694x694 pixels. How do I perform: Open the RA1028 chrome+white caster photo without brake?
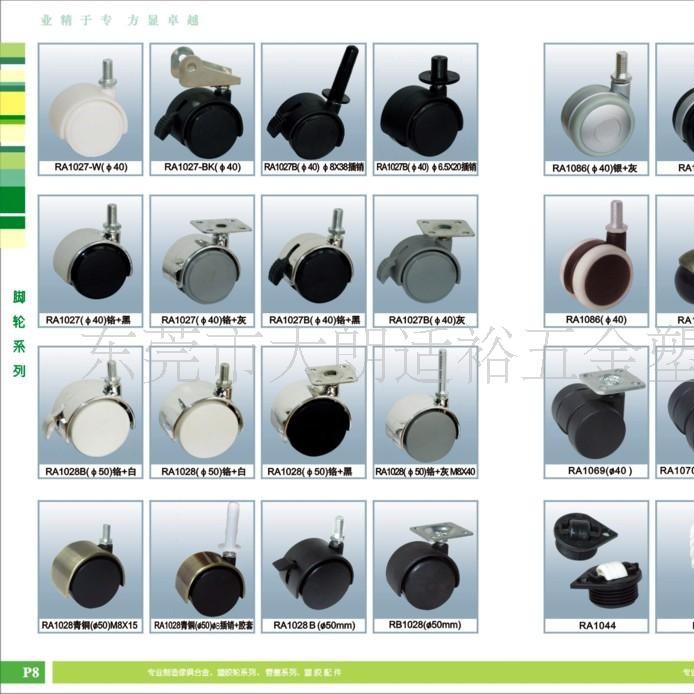point(202,406)
